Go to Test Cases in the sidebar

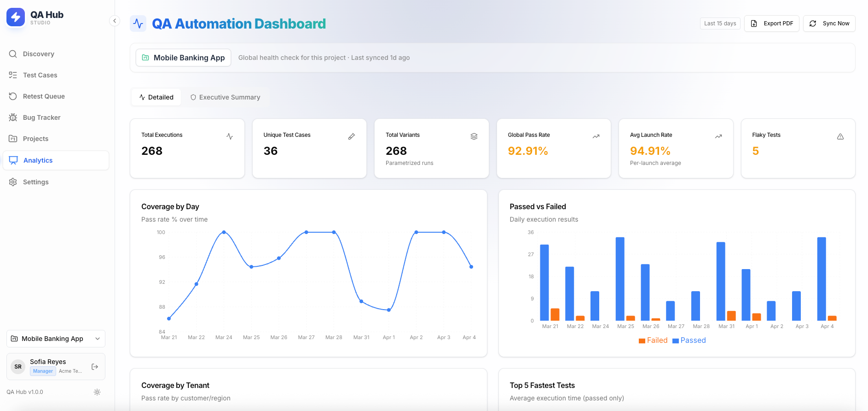pos(56,75)
